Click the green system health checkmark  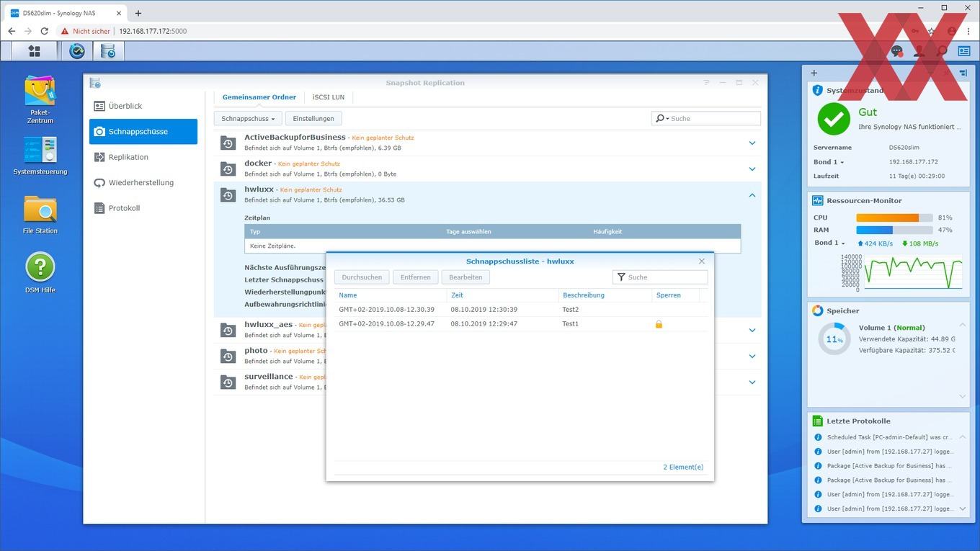click(x=834, y=118)
